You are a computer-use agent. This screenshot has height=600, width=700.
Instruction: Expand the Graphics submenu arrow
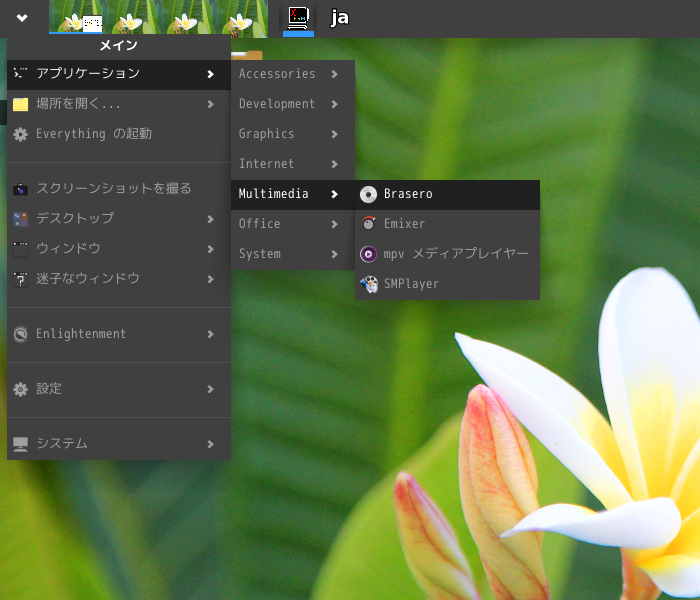[x=334, y=134]
